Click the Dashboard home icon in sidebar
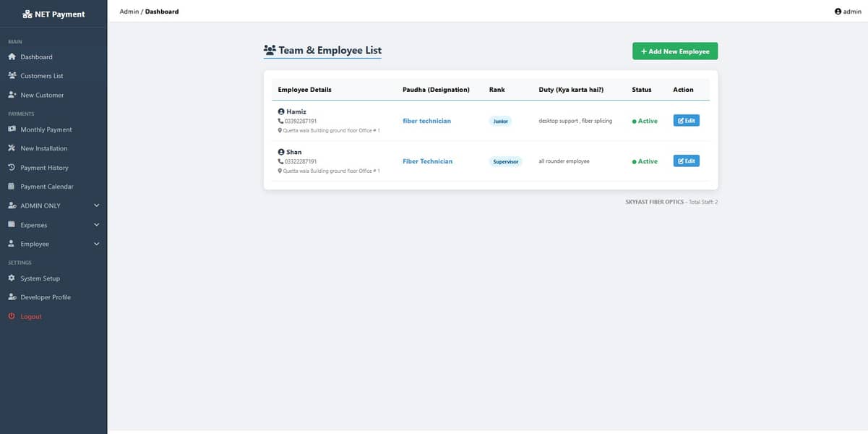 [x=12, y=56]
